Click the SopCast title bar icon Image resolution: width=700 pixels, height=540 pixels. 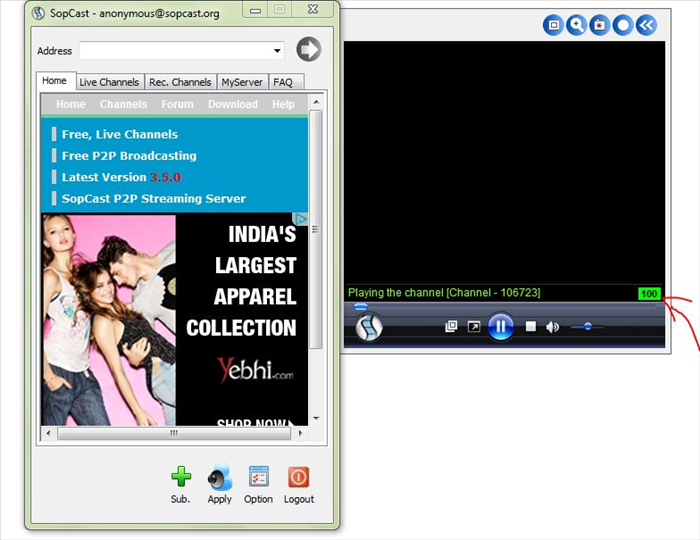pos(38,13)
